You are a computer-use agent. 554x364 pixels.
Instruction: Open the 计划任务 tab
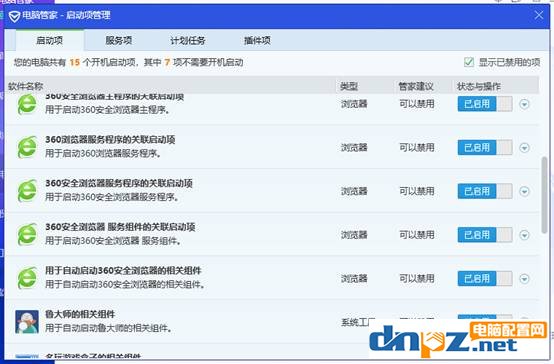188,40
